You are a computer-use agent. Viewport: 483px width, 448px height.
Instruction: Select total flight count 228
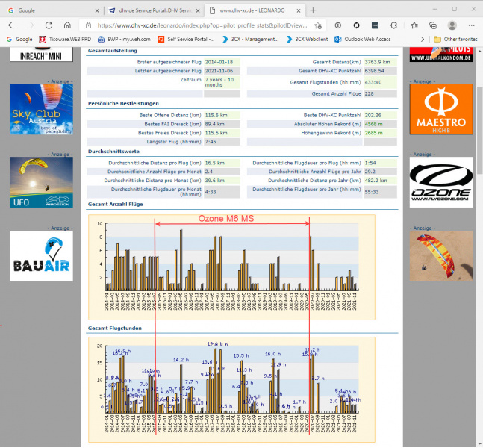(x=369, y=93)
